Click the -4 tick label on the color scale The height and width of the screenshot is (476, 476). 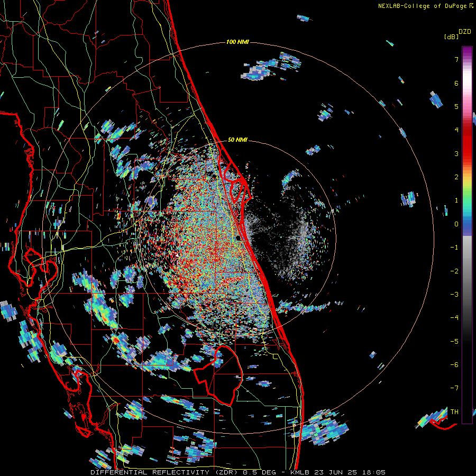point(454,317)
